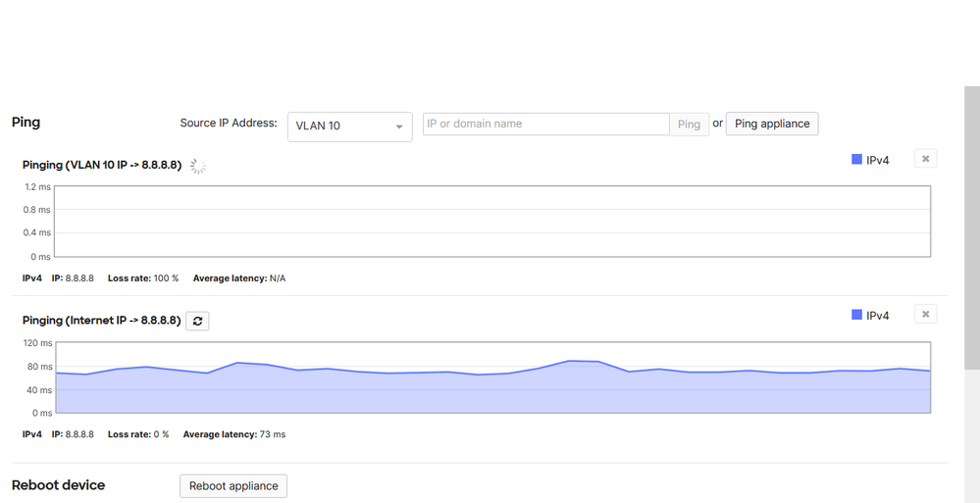Click the IP or domain name field
Viewport: 980px width, 503px height.
(546, 124)
